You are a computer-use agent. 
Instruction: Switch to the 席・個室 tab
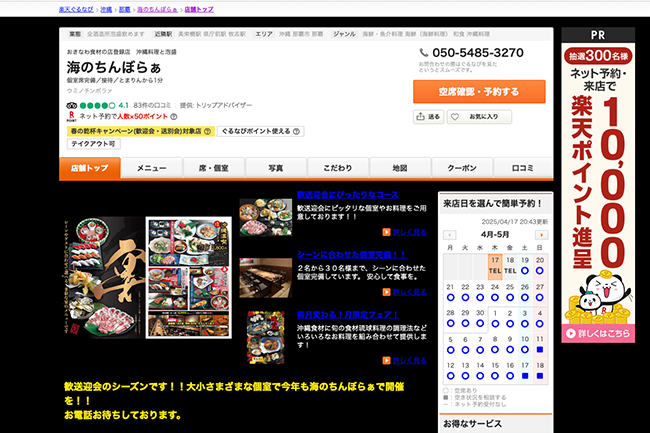[x=213, y=168]
